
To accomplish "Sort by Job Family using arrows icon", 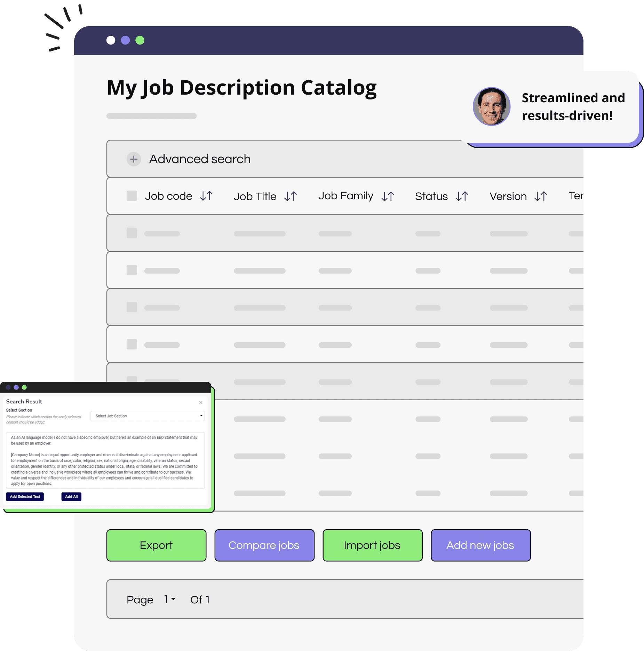I will click(387, 196).
